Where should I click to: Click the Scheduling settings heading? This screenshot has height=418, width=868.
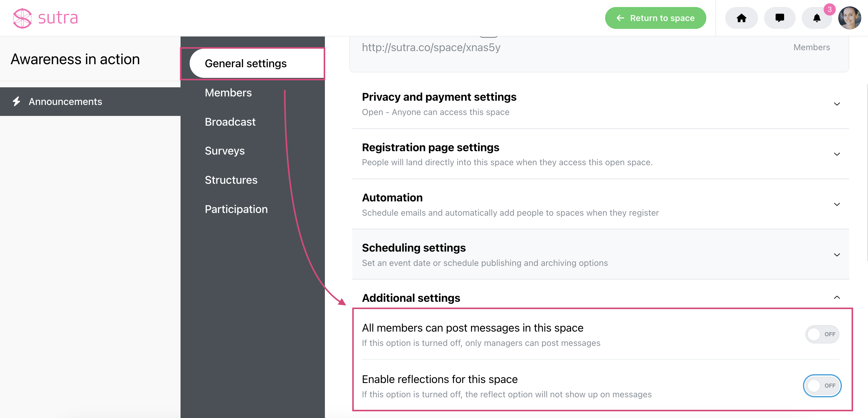coord(414,248)
